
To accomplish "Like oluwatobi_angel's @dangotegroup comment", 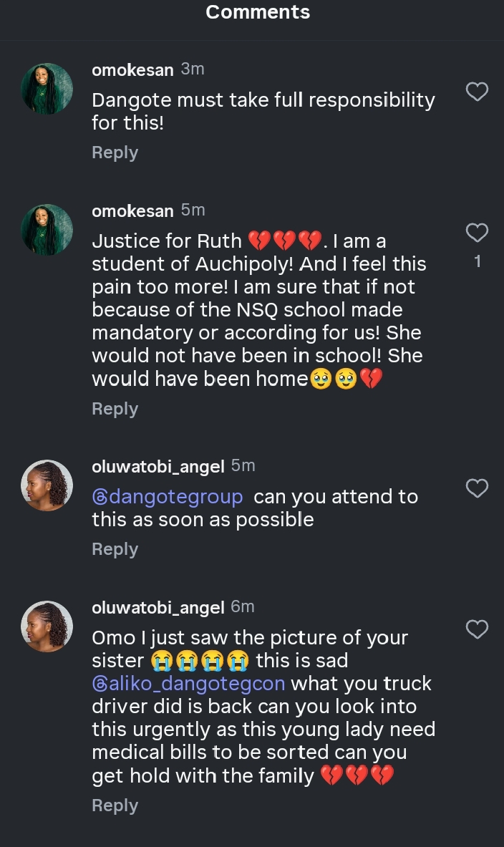I will pos(477,488).
